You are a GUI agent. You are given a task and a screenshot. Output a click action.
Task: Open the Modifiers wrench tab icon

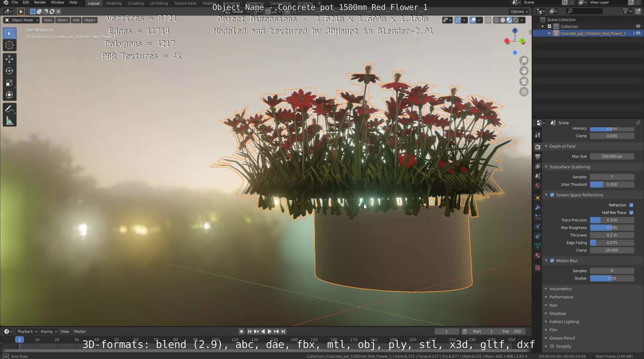coord(538,207)
